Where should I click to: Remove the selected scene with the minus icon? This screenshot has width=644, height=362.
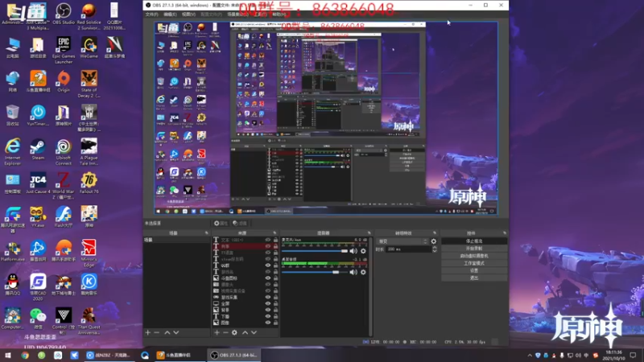[x=156, y=332]
